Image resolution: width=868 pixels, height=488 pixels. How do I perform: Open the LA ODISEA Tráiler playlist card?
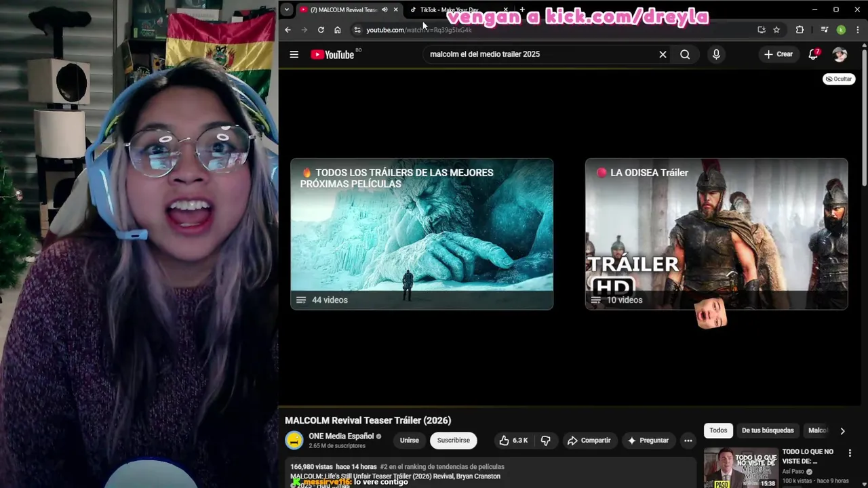point(716,234)
